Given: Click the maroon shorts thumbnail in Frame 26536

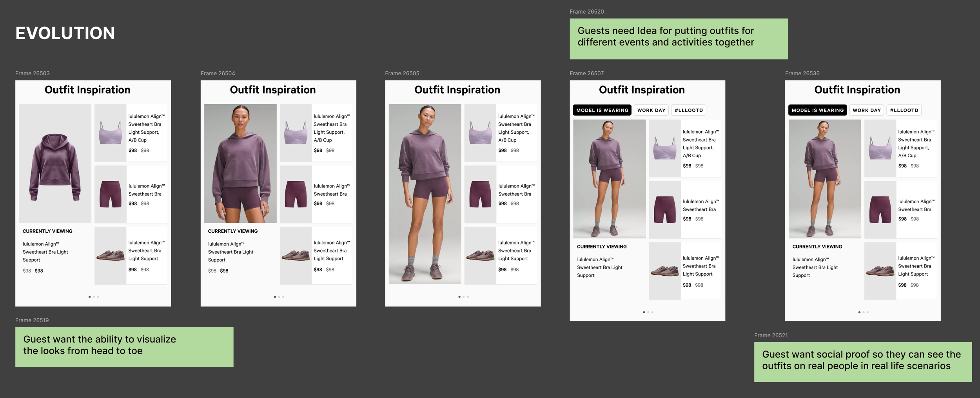Looking at the screenshot, I should point(880,209).
